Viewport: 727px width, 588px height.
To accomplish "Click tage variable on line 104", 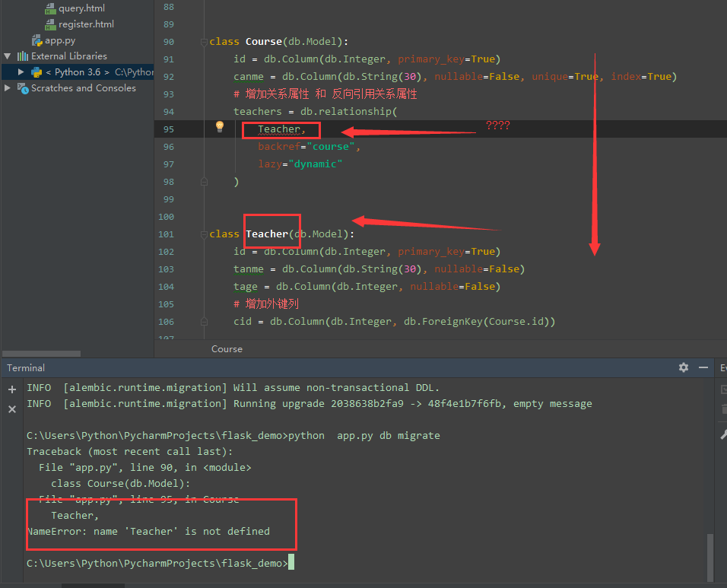I will click(x=246, y=287).
